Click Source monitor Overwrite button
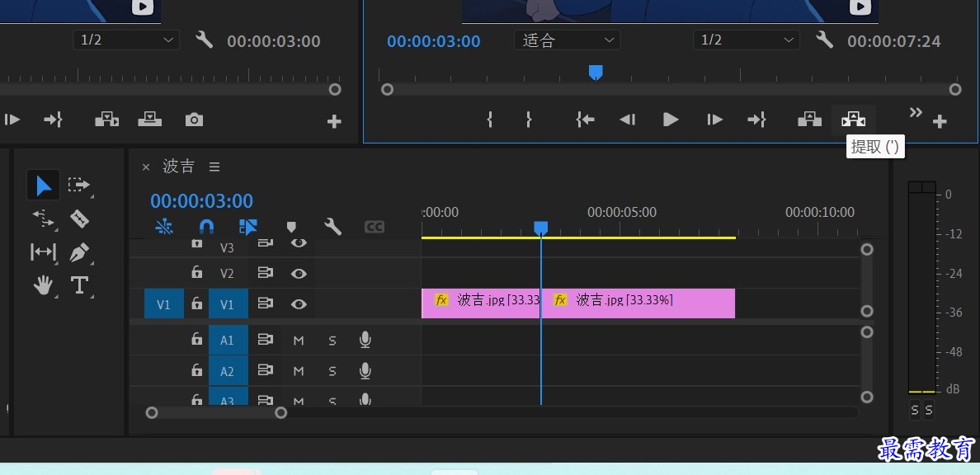Viewport: 980px width, 475px height. point(150,120)
